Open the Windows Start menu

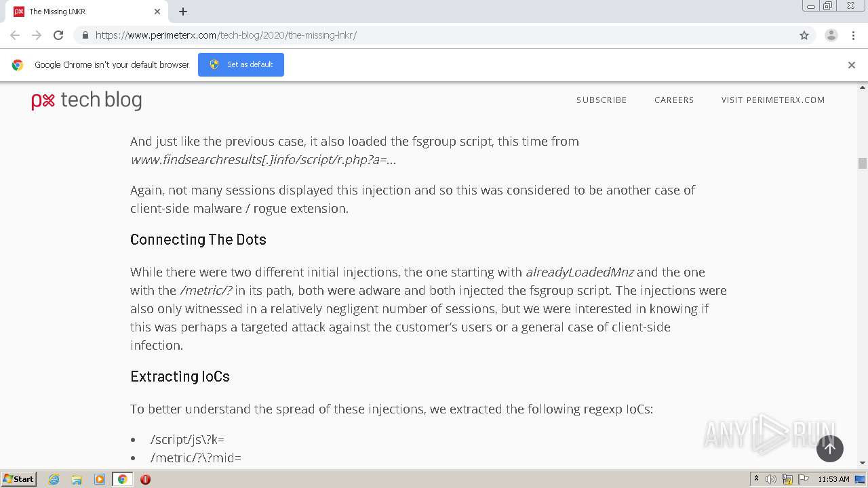[x=19, y=479]
